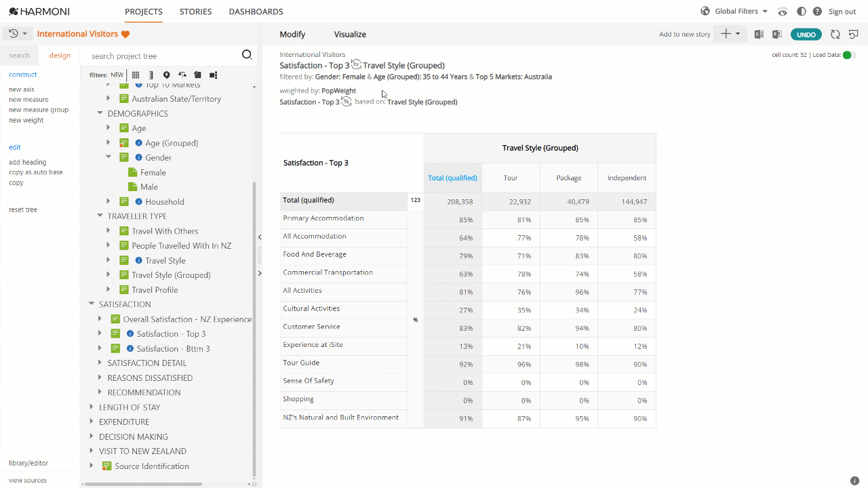Open the help question mark icon
868x488 pixels.
click(x=817, y=12)
